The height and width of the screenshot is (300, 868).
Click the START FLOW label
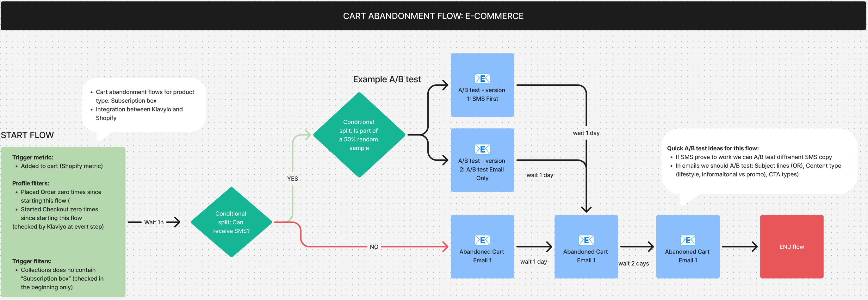click(27, 135)
